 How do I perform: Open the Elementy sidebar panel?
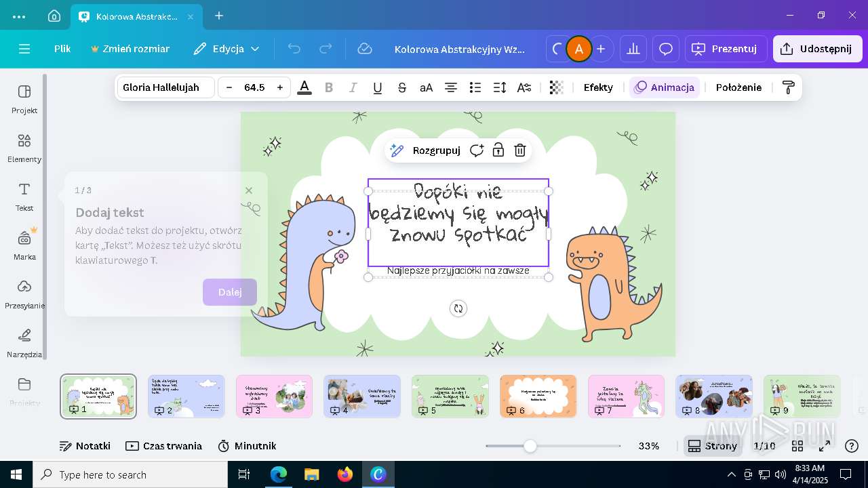pos(24,148)
